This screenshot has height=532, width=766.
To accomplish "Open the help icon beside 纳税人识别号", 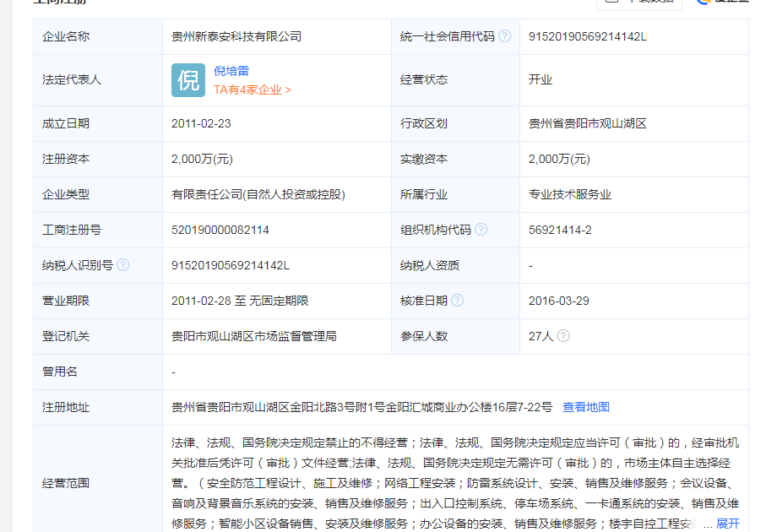I will point(123,265).
